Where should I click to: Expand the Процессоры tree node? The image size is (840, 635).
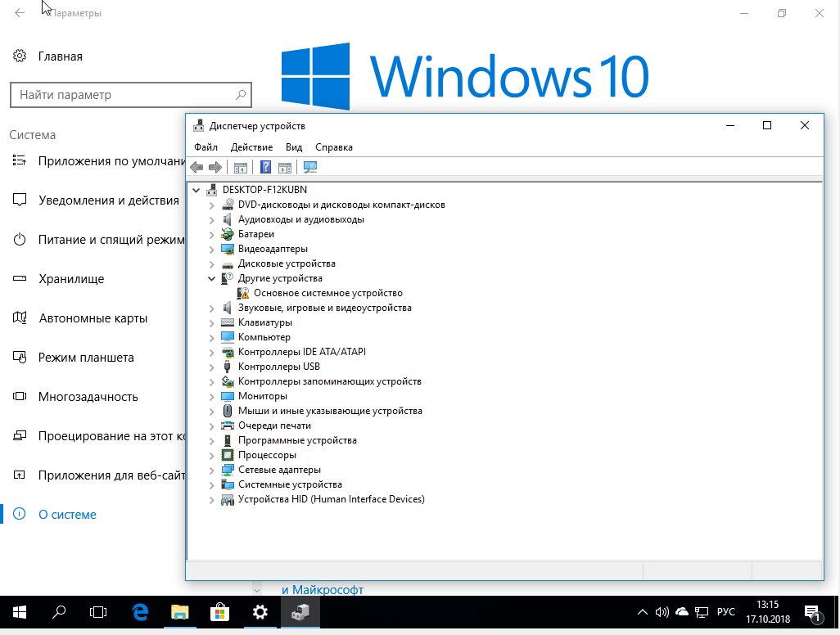[x=212, y=455]
